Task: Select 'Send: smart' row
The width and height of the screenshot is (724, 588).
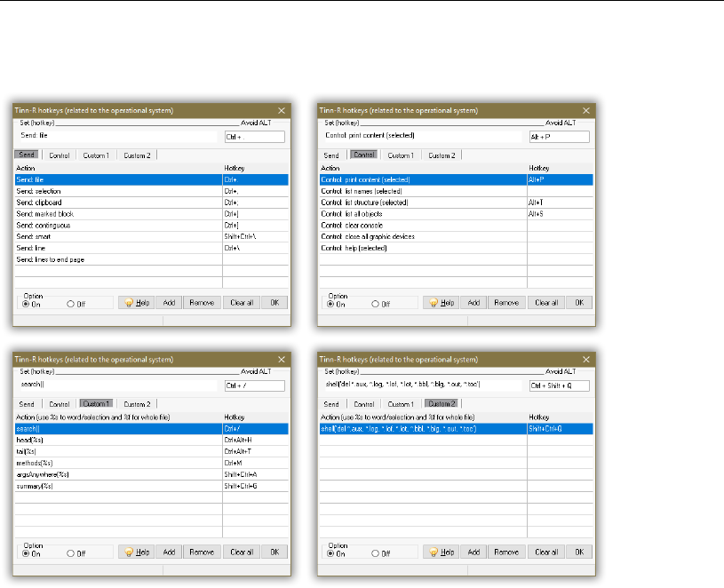Action: [151, 236]
